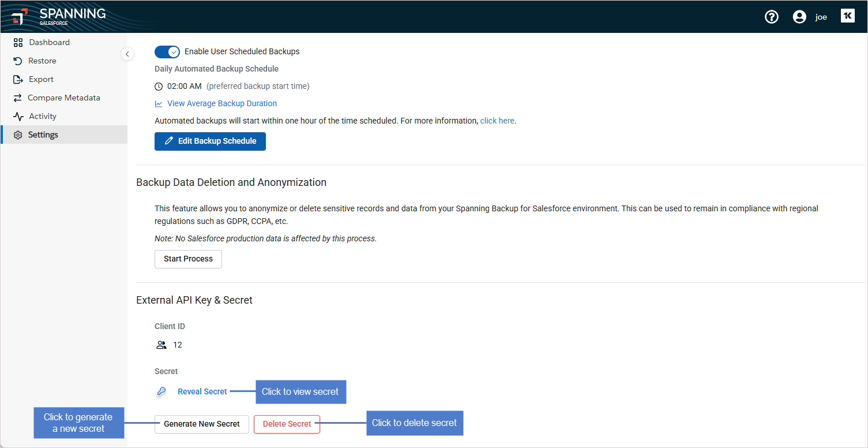868x448 pixels.
Task: Select Activity from the sidebar
Action: [x=43, y=116]
